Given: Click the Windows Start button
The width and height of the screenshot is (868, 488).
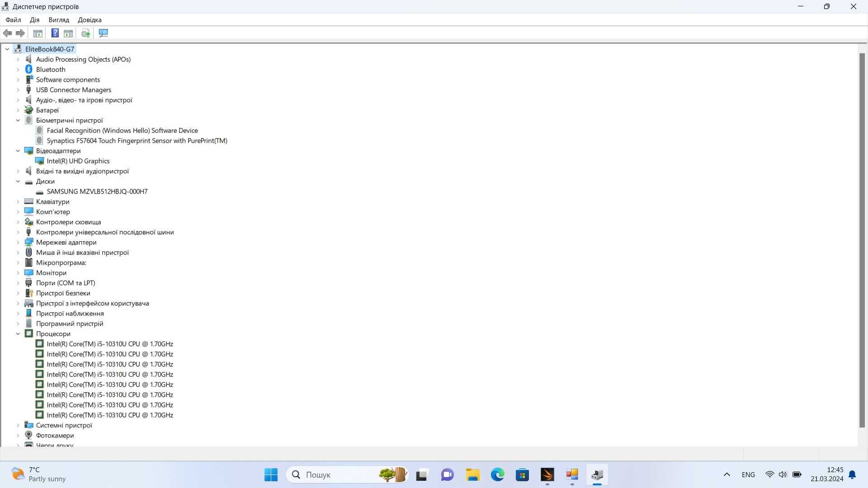Looking at the screenshot, I should click(271, 475).
